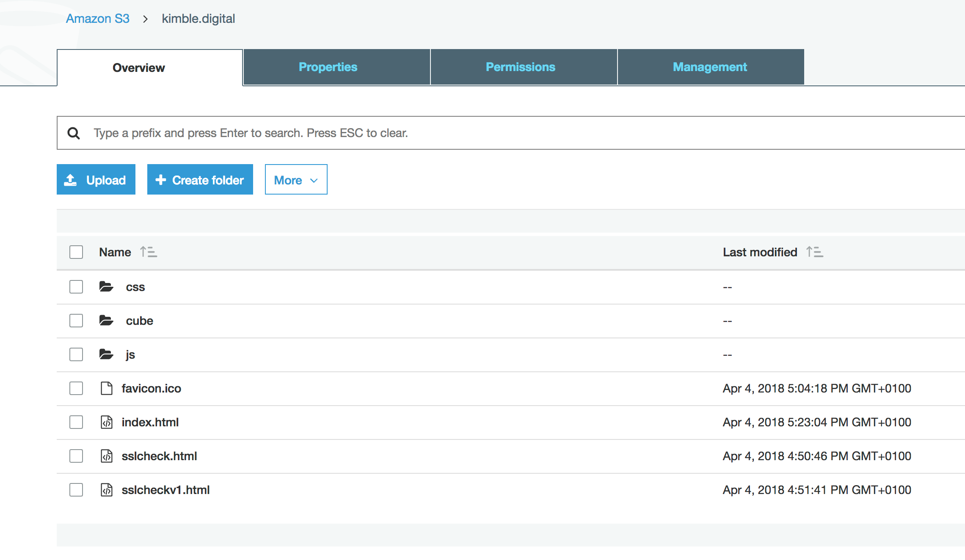
Task: Click the sslcheck.html code file icon
Action: point(106,456)
